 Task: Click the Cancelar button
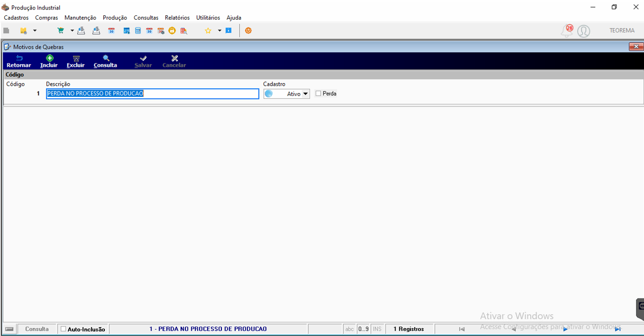pos(174,61)
